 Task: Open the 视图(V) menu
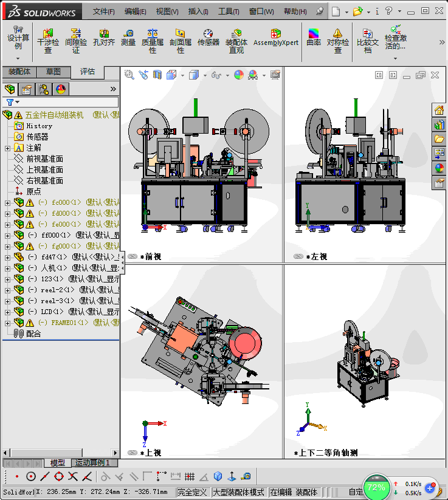pyautogui.click(x=167, y=12)
